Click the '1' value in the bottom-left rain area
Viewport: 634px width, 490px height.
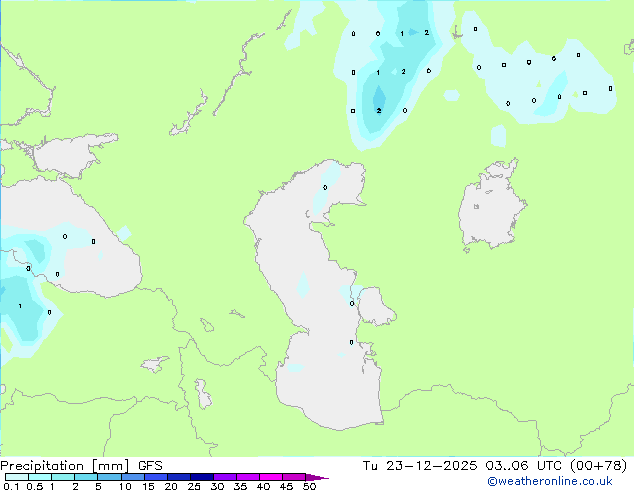click(20, 306)
